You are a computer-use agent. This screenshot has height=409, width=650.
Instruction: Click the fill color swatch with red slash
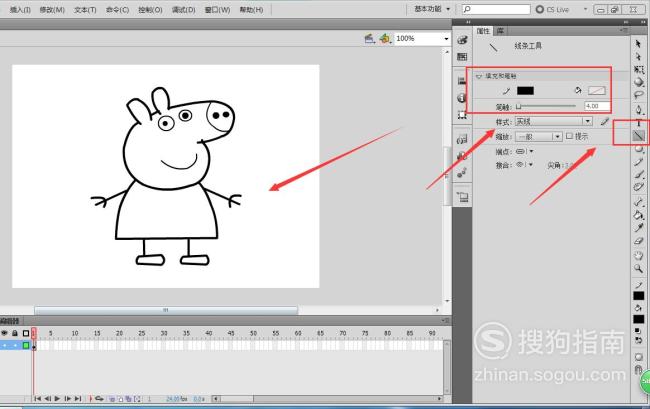(597, 91)
